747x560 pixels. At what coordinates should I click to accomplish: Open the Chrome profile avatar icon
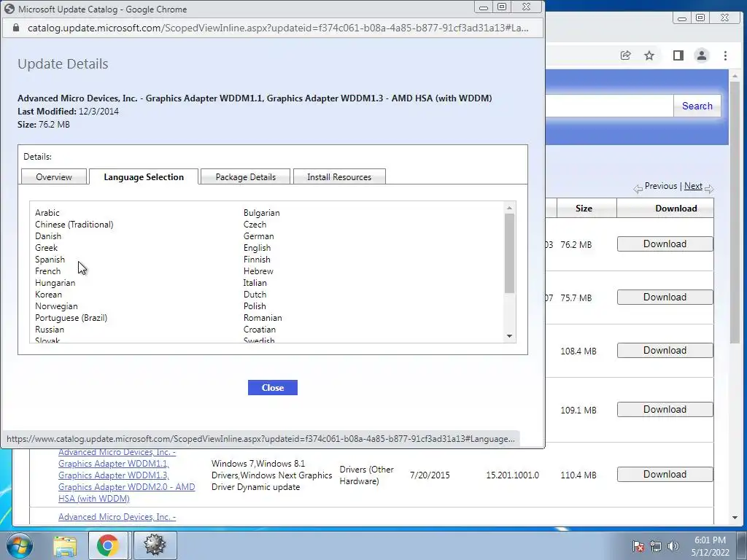click(x=702, y=55)
